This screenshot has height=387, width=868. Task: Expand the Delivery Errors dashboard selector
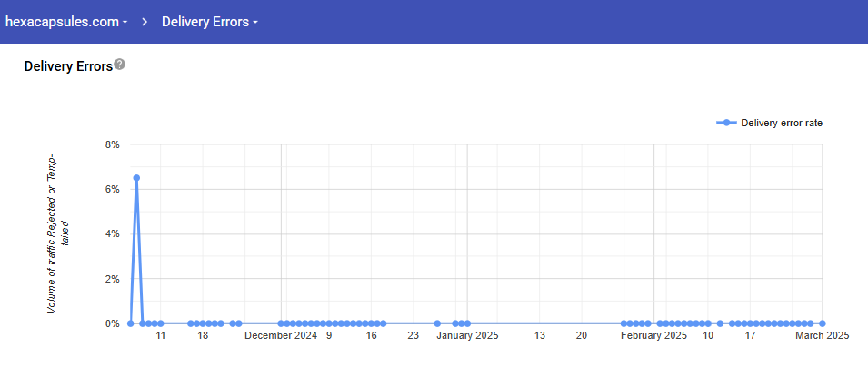pos(209,22)
